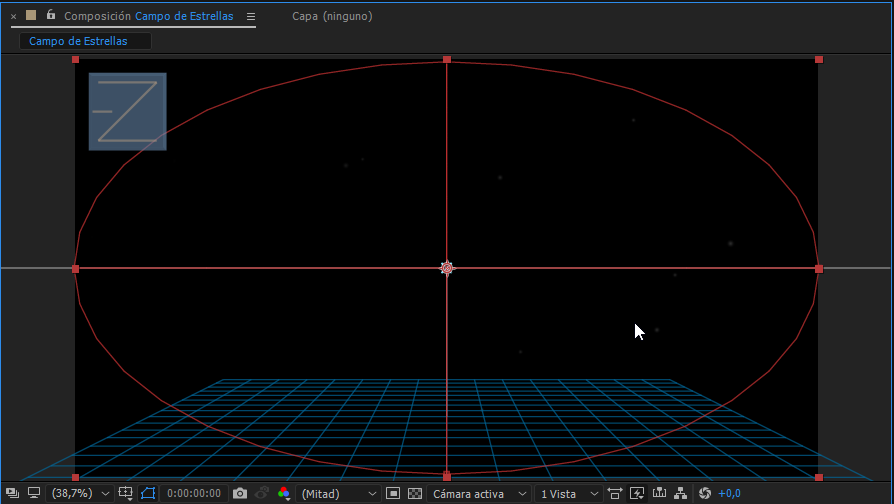The width and height of the screenshot is (894, 504).
Task: Close the Composición panel tab with the x
Action: 14,17
